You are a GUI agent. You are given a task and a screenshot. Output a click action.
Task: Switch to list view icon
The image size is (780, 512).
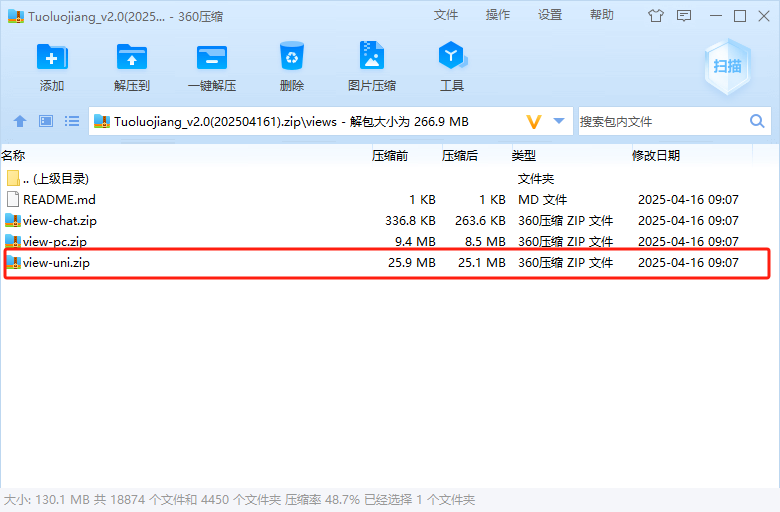(x=72, y=121)
